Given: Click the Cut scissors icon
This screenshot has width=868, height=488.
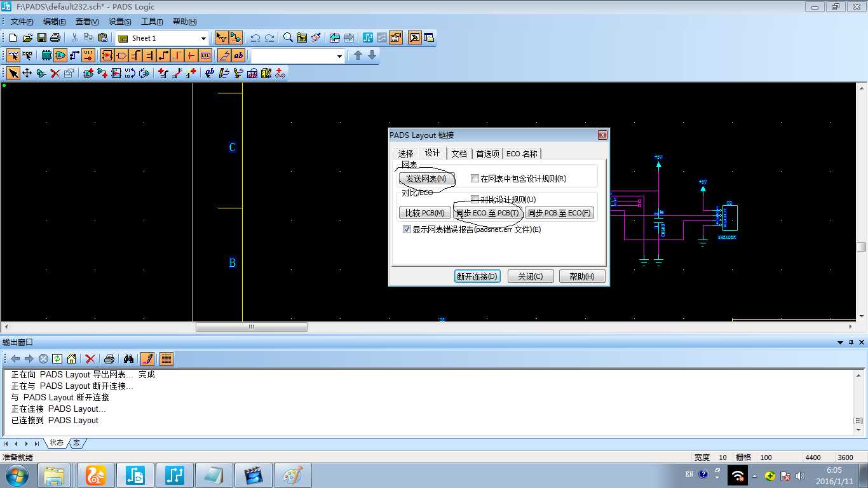Looking at the screenshot, I should (x=74, y=38).
